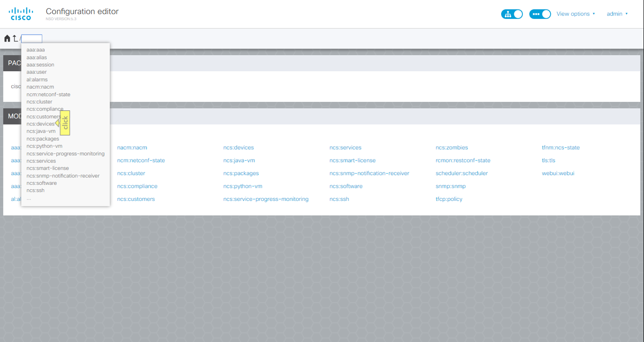The image size is (644, 342).
Task: Open ncs:customers link in Modules panel
Action: click(x=136, y=199)
